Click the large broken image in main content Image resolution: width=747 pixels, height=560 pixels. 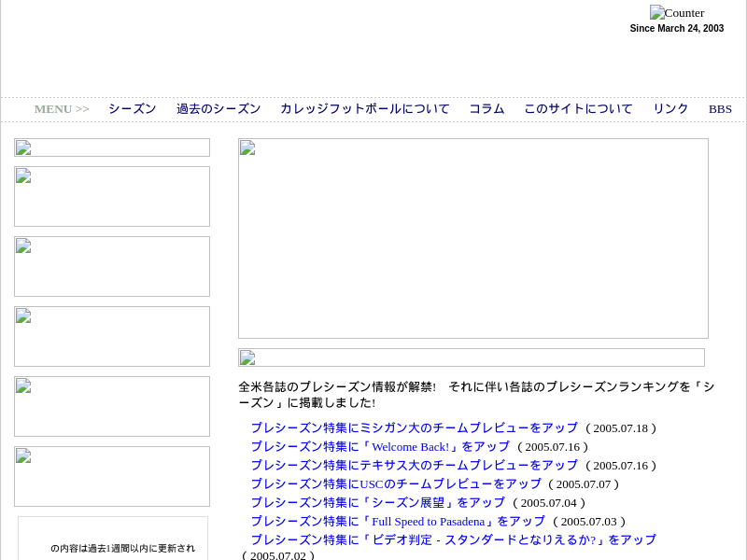(x=472, y=238)
